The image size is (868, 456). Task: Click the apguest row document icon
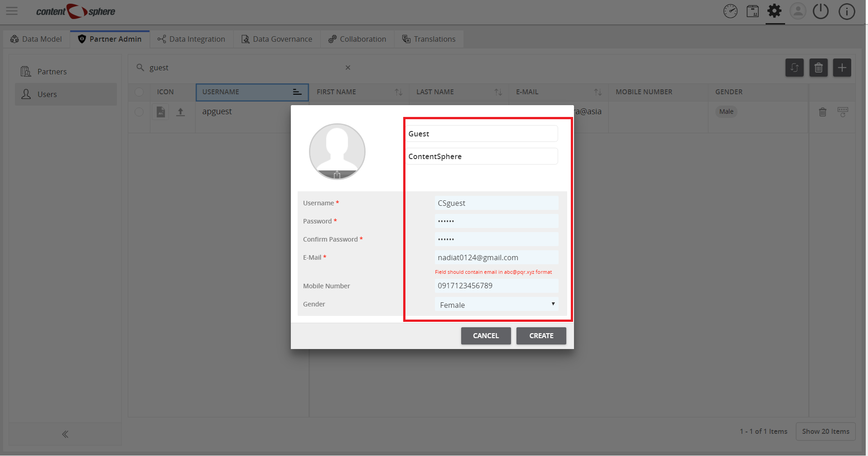point(161,112)
